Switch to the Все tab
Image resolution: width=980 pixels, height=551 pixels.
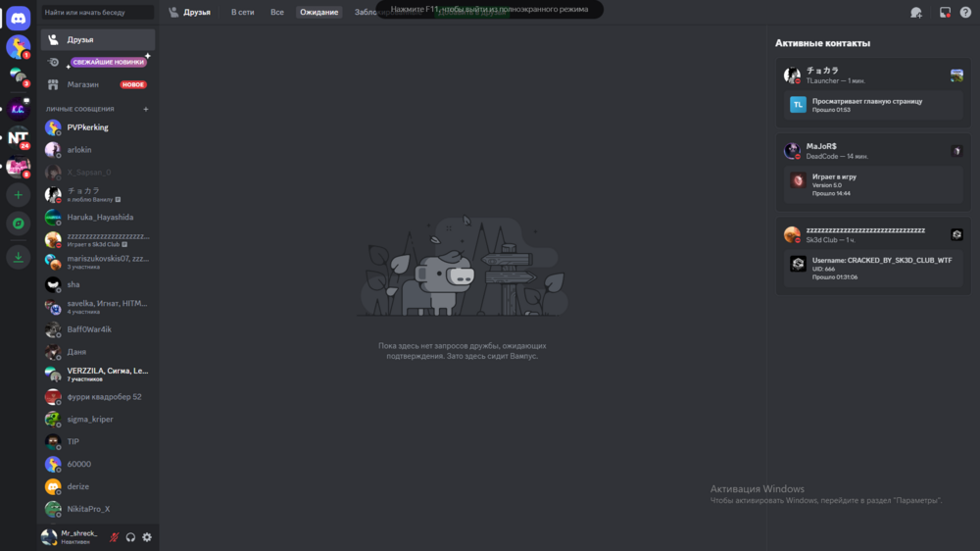[277, 12]
